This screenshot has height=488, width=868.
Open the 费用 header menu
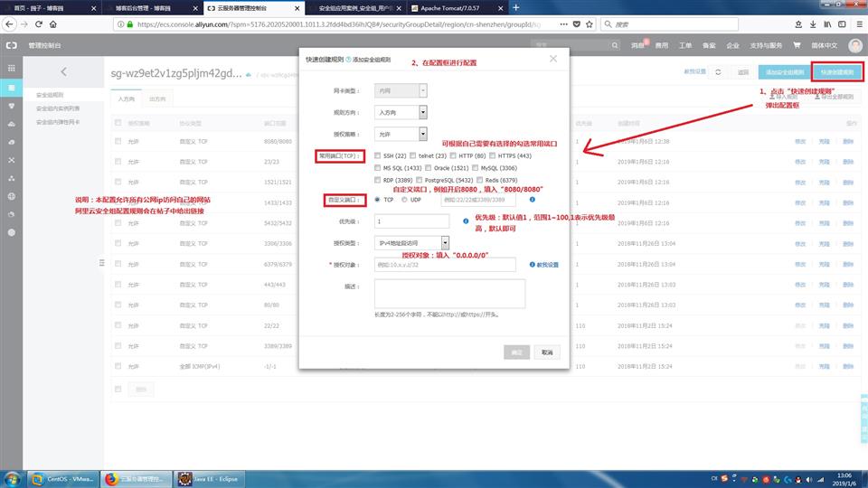pos(662,45)
